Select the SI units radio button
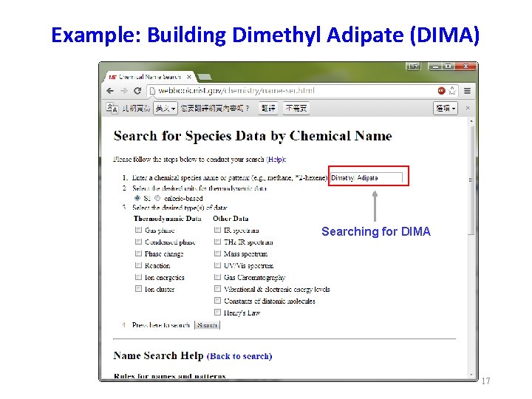Image resolution: width=532 pixels, height=399 pixels. tap(137, 198)
